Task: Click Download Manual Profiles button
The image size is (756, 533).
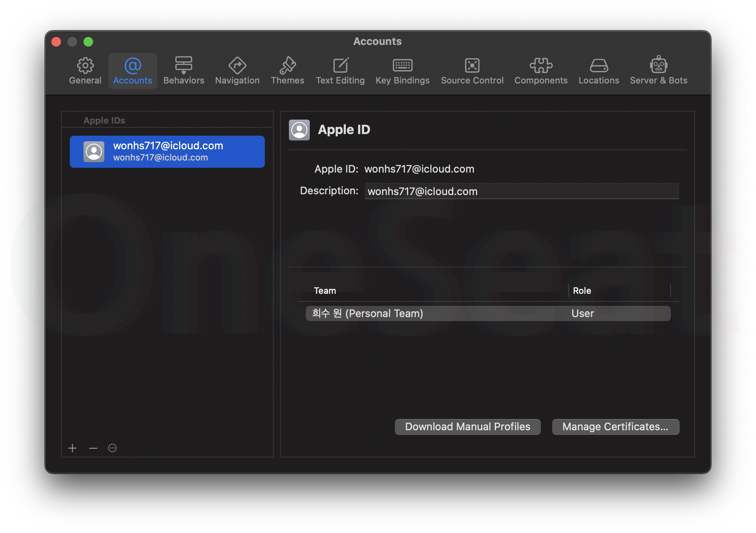Action: pos(467,427)
